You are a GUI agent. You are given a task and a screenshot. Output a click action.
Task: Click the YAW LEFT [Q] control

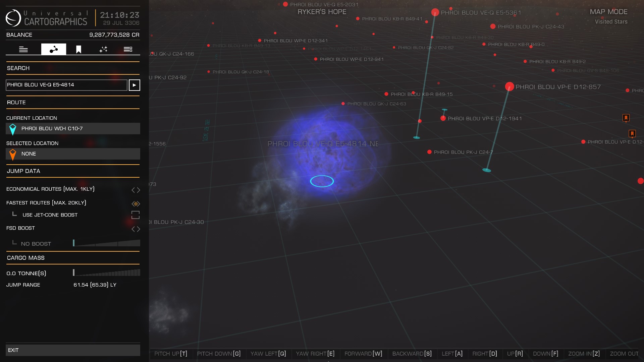[268, 354]
